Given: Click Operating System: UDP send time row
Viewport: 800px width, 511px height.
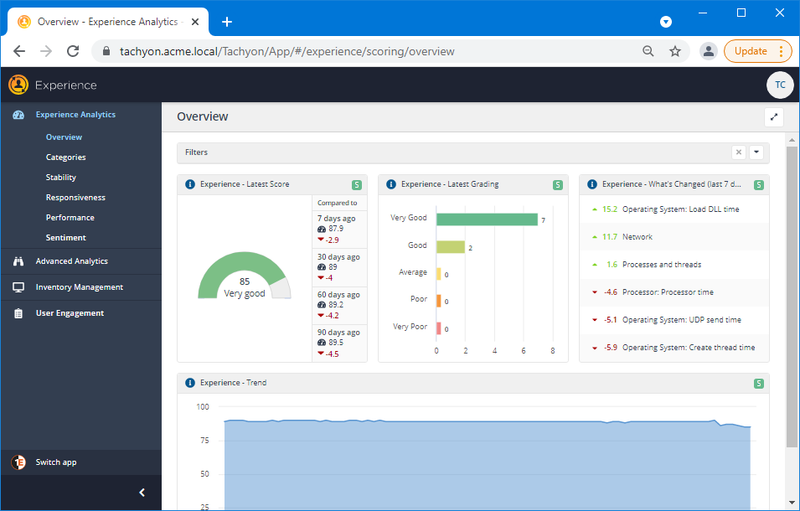Looking at the screenshot, I should click(674, 320).
